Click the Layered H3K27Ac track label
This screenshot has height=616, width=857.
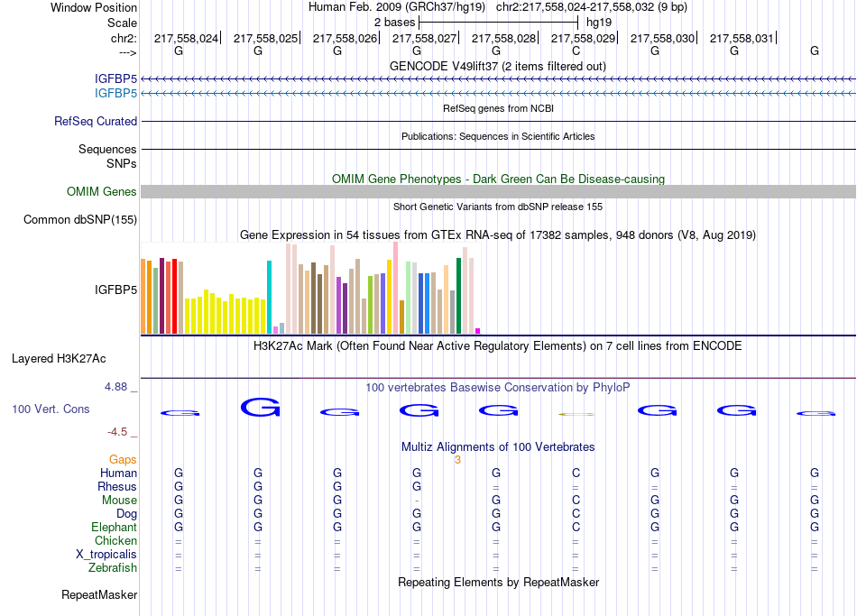59,359
